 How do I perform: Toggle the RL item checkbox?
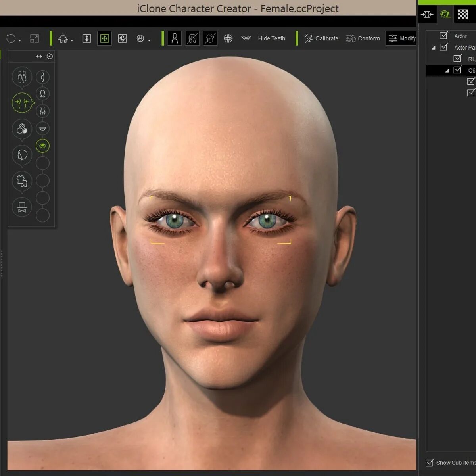click(457, 59)
